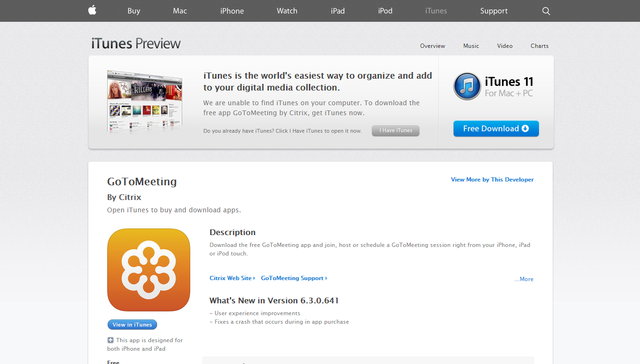Go to the Mac section

(x=180, y=11)
